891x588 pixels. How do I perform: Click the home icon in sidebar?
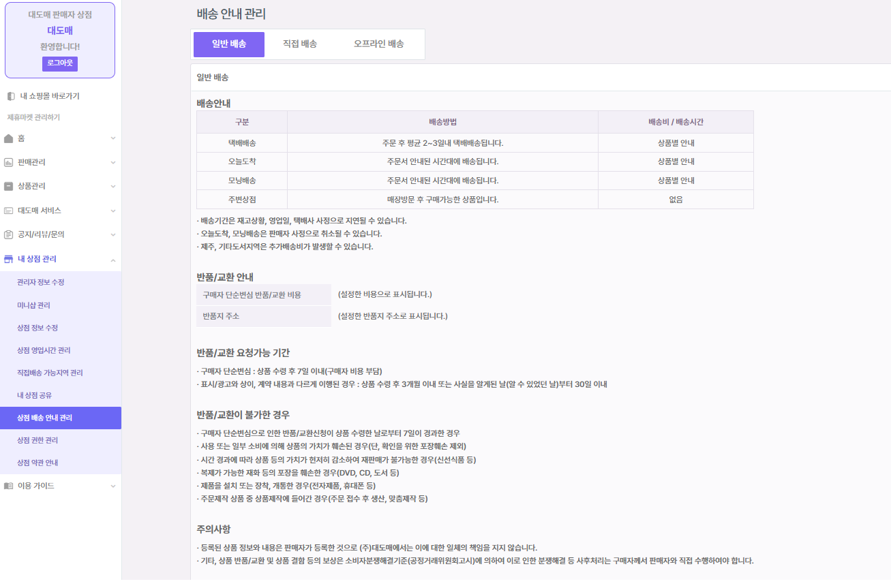click(9, 138)
